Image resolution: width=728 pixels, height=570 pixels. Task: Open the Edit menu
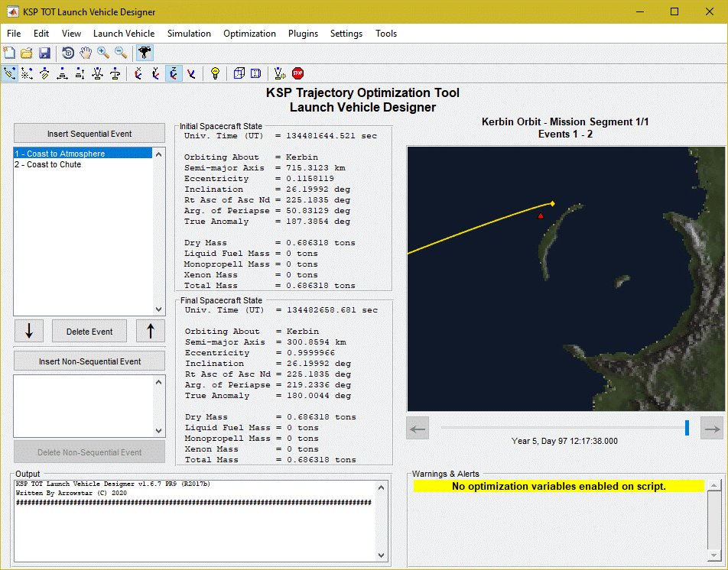coord(41,34)
